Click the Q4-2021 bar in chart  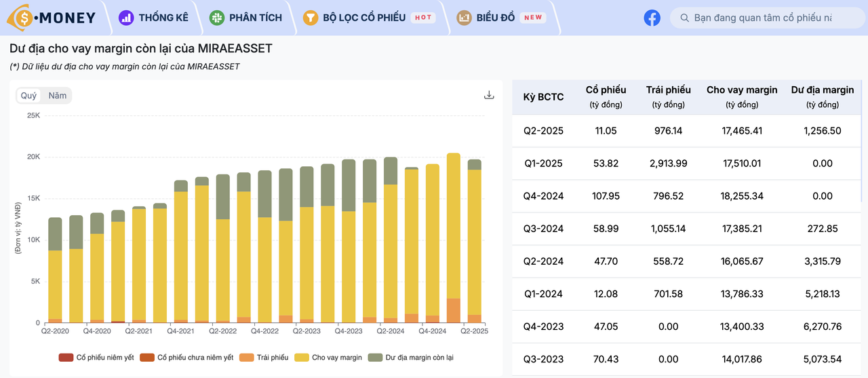point(181,251)
